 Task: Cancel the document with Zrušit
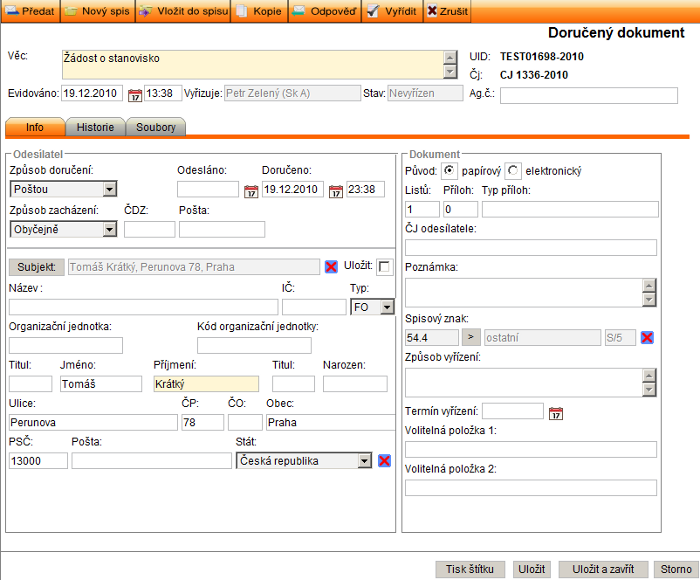[448, 11]
